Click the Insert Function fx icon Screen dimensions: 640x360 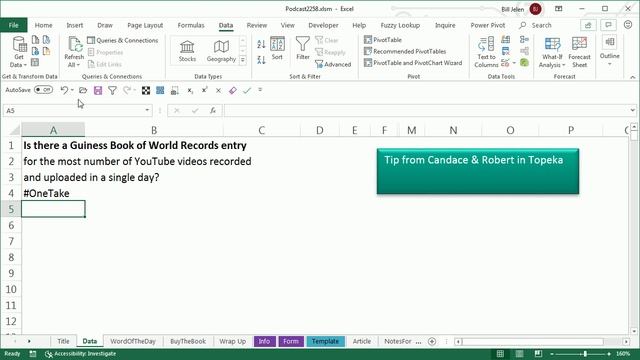pyautogui.click(x=213, y=111)
